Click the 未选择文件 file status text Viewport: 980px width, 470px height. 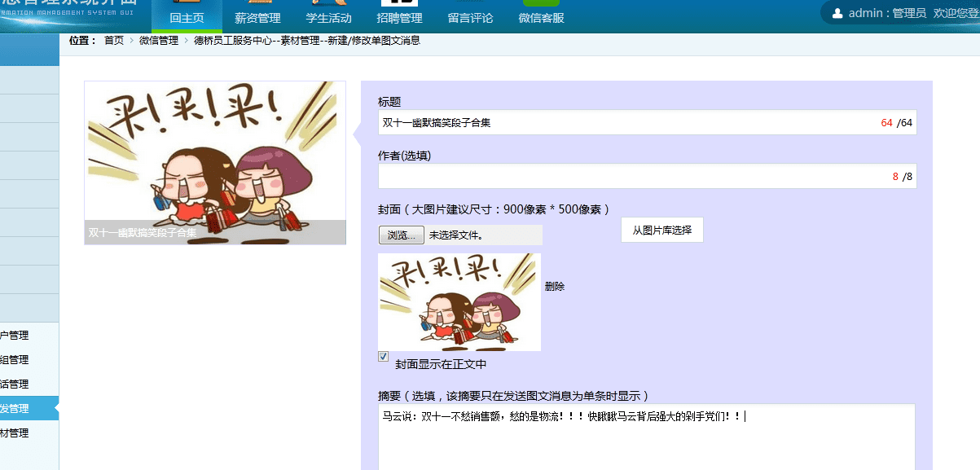click(x=455, y=235)
